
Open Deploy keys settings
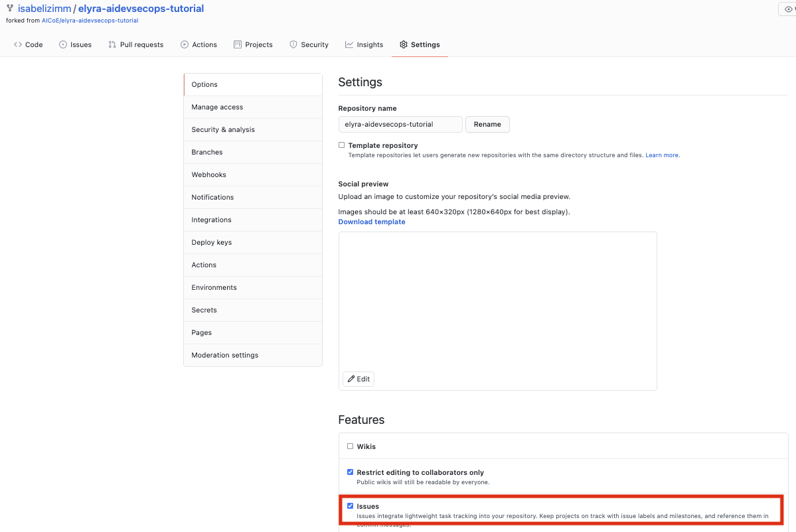[253, 242]
